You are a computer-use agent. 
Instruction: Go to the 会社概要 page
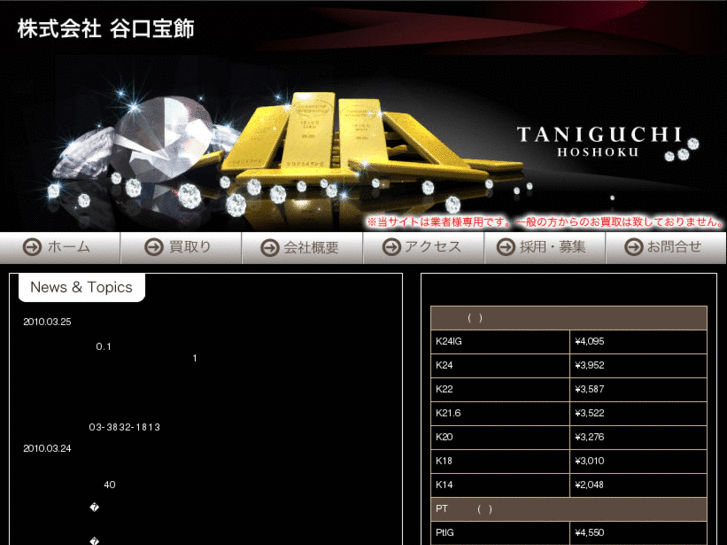click(302, 248)
